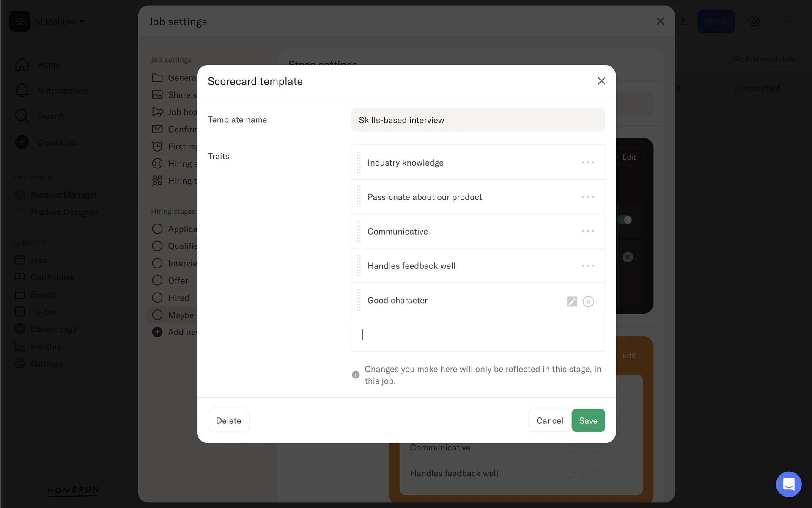This screenshot has width=812, height=508.
Task: Click the info icon next to changes note
Action: click(356, 375)
